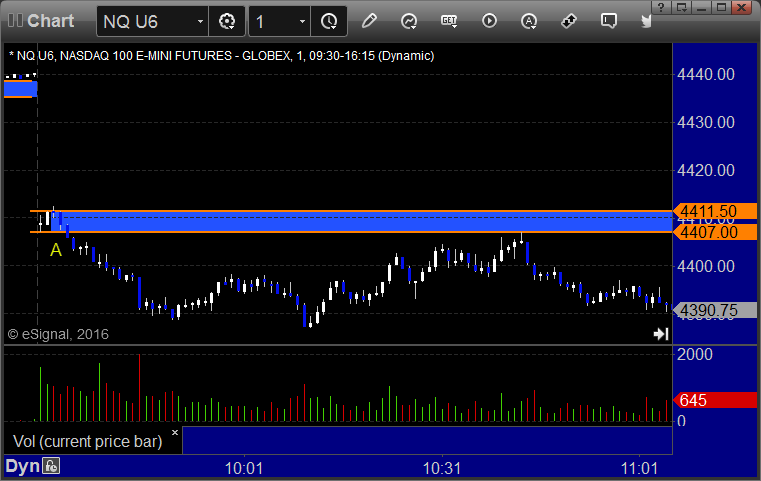The width and height of the screenshot is (761, 481).
Task: Jump to latest bar arrow icon
Action: click(661, 334)
